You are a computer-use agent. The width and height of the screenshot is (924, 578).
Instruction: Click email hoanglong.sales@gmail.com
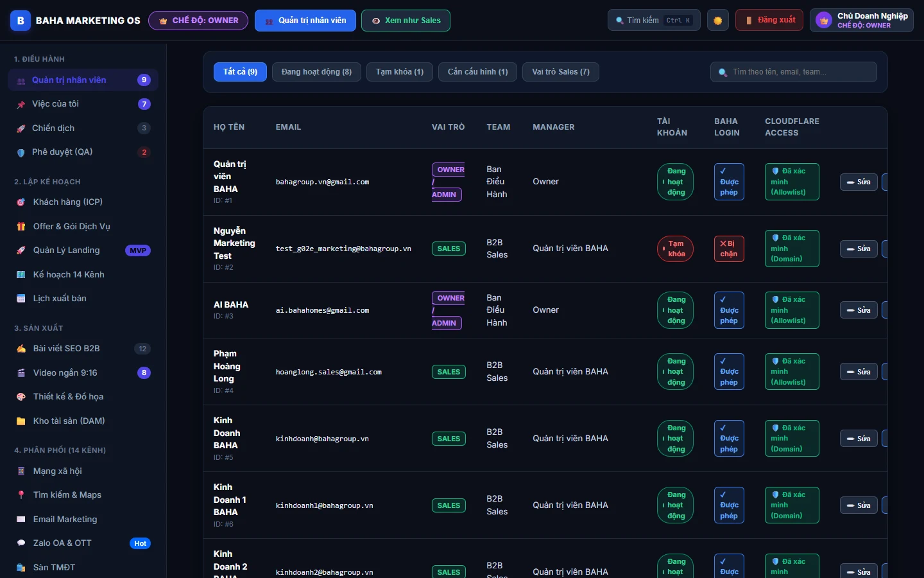(329, 372)
